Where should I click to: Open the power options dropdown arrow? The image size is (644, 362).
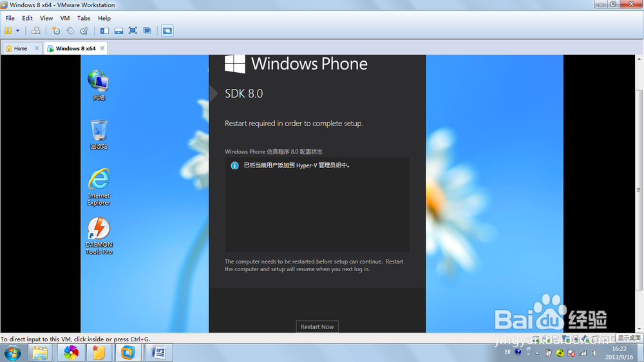17,31
